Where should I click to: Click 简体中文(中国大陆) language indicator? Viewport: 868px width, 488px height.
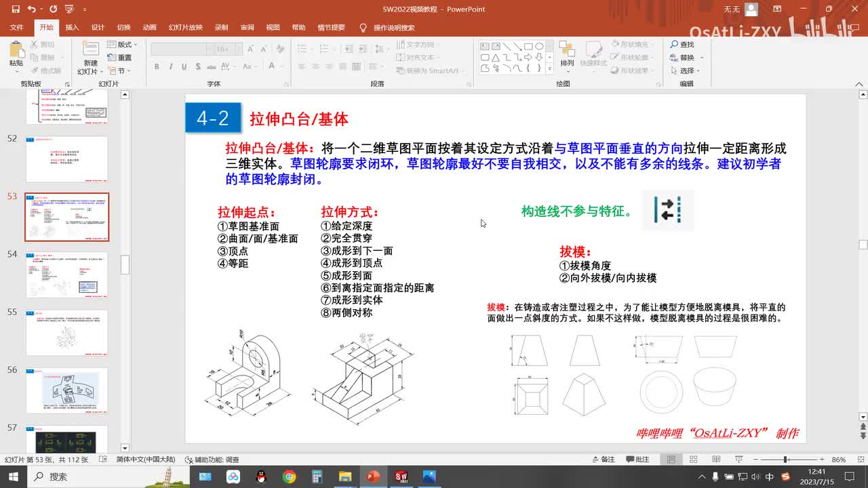pyautogui.click(x=145, y=460)
